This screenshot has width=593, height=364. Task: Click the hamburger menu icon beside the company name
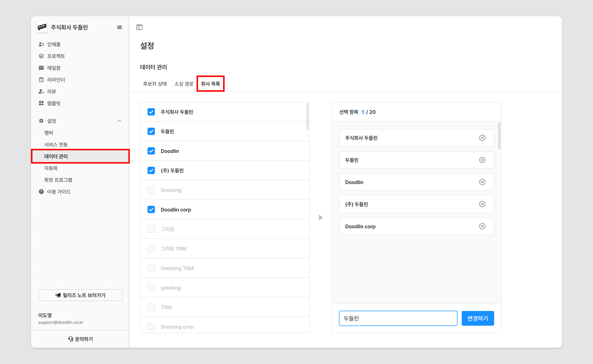tap(119, 27)
